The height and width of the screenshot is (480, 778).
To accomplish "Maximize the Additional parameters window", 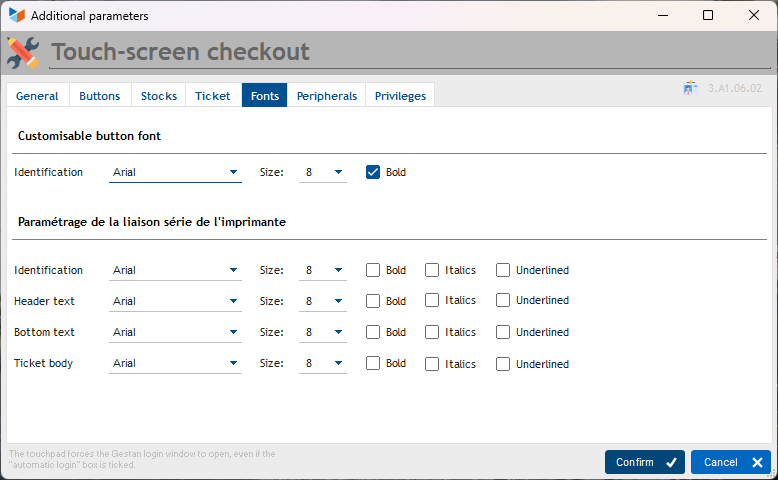I will click(708, 16).
